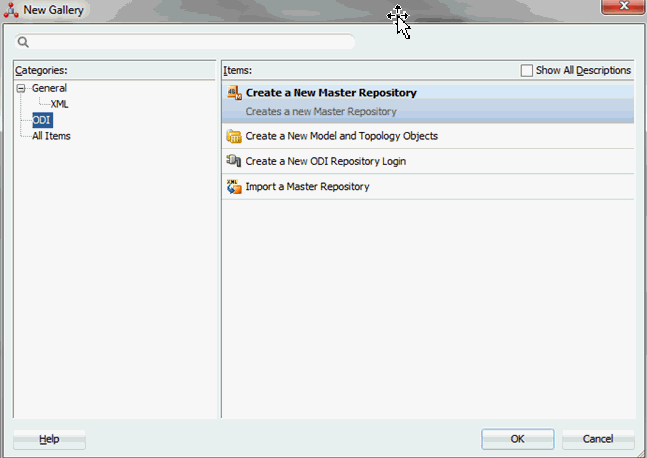Click the search magnifier icon
This screenshot has height=458, width=647.
click(24, 42)
